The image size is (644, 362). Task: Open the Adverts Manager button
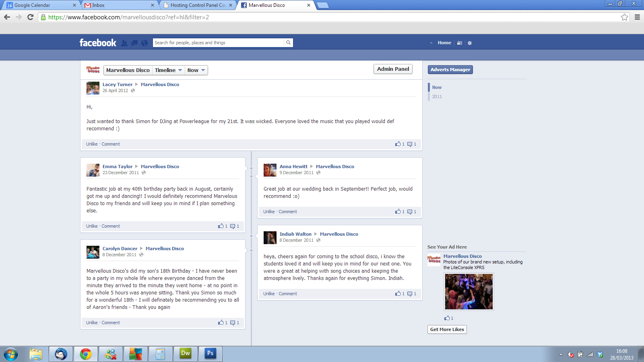450,70
